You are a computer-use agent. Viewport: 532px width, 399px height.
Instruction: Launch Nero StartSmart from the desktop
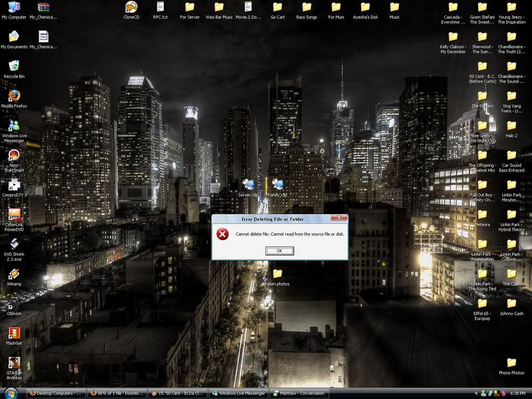(x=14, y=155)
